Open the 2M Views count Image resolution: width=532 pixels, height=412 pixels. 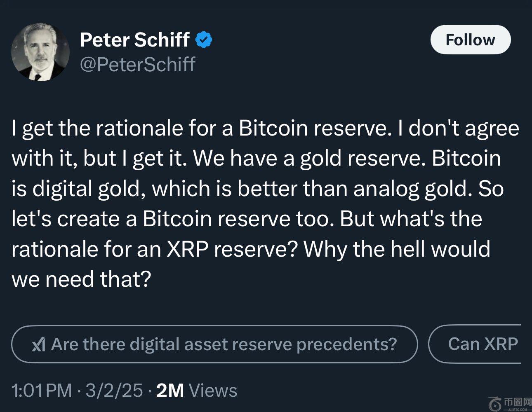point(197,390)
